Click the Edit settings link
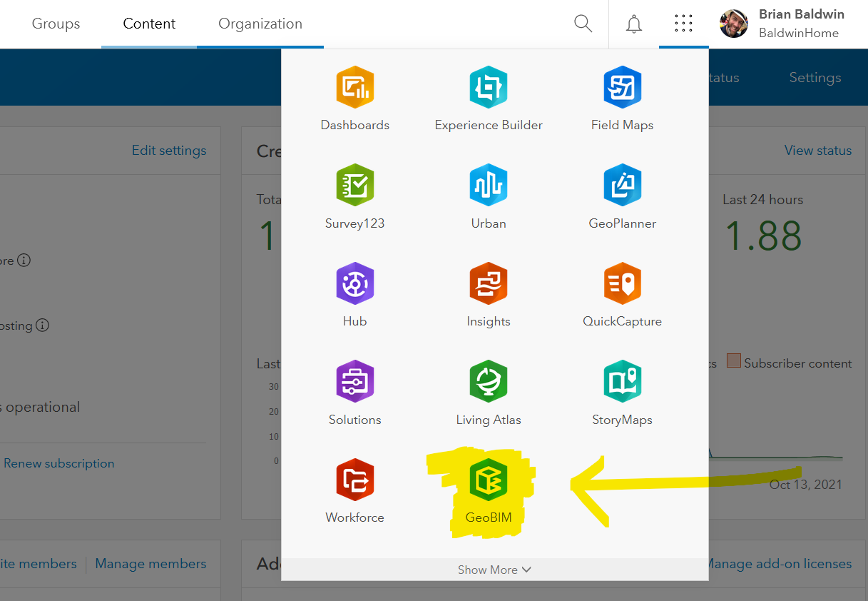This screenshot has height=601, width=868. (x=169, y=151)
